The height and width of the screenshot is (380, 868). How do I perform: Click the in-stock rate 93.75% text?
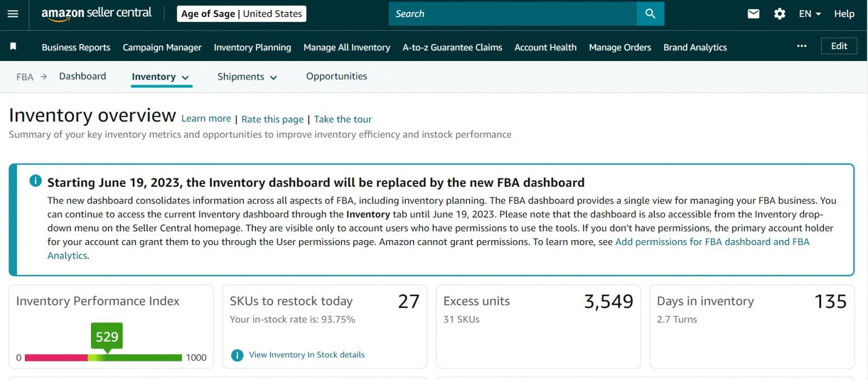[x=293, y=320]
